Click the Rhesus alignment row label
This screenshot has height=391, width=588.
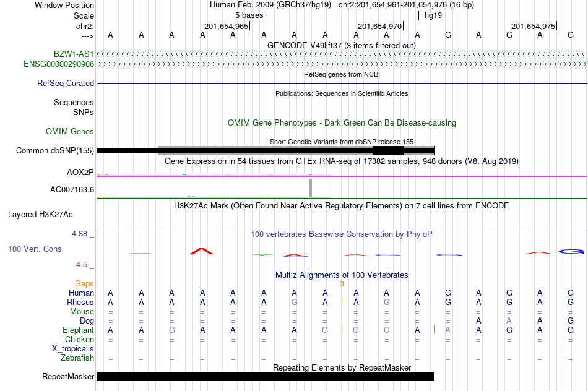pos(80,302)
